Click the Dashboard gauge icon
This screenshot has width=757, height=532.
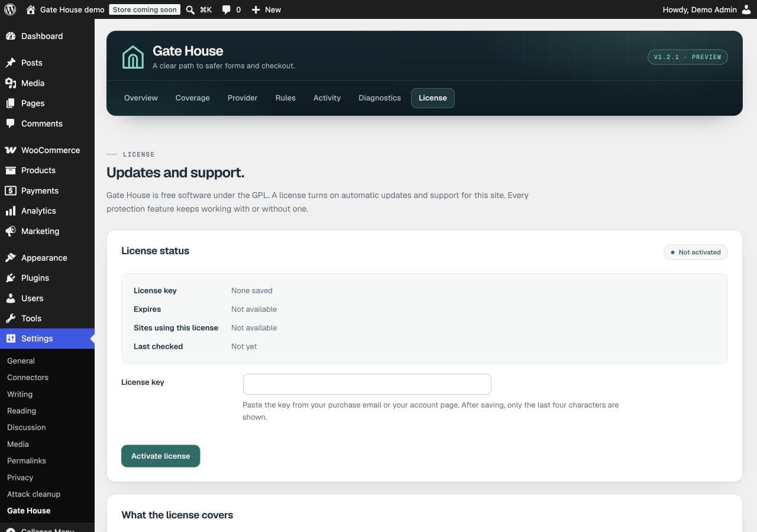(11, 36)
